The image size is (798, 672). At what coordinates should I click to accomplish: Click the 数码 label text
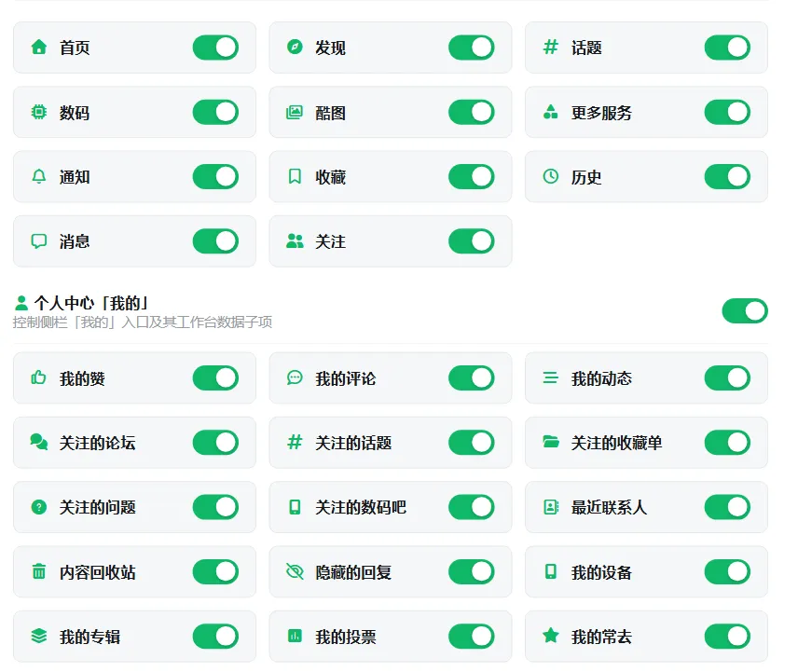[75, 113]
